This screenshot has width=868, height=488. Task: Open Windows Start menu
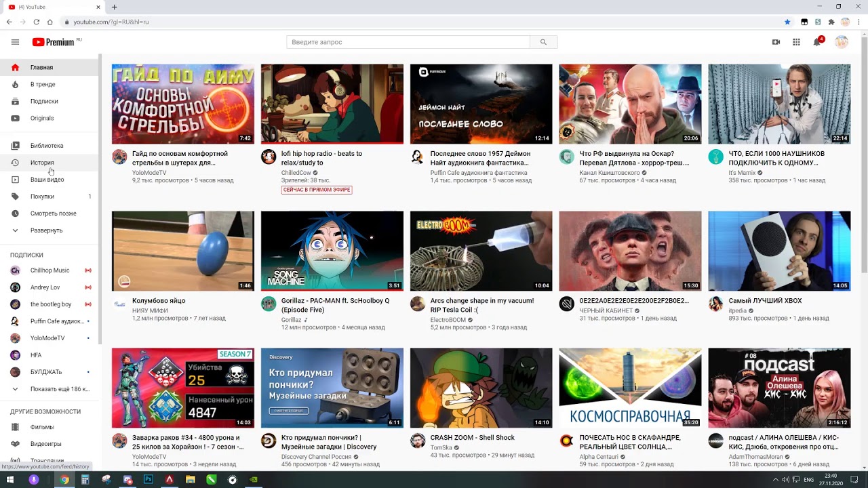pyautogui.click(x=9, y=480)
